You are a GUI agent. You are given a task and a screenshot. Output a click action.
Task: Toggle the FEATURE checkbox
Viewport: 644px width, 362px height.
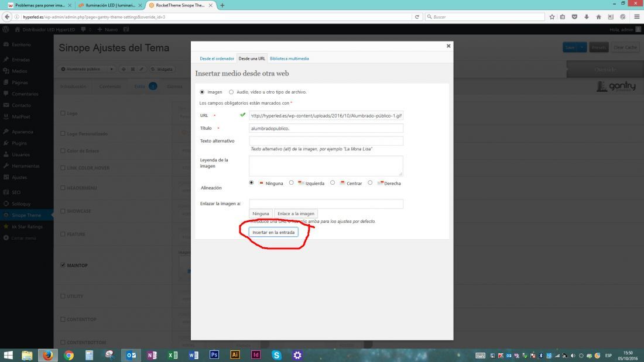click(x=63, y=234)
